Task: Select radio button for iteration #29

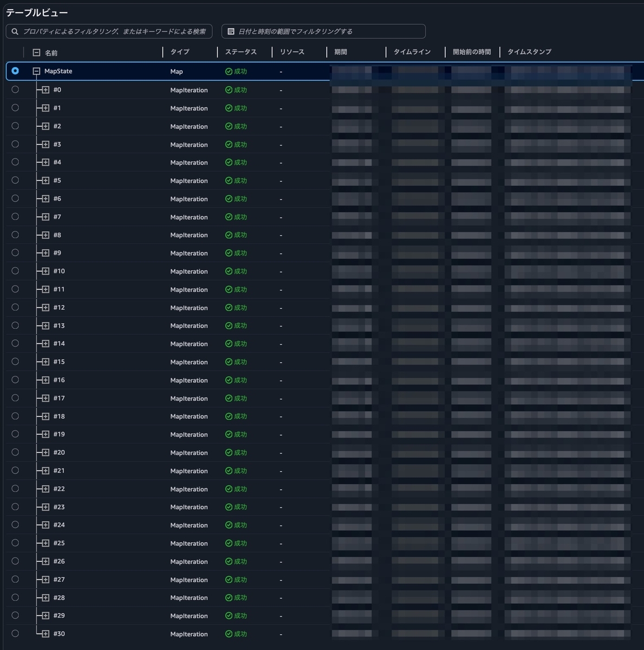Action: pos(15,615)
